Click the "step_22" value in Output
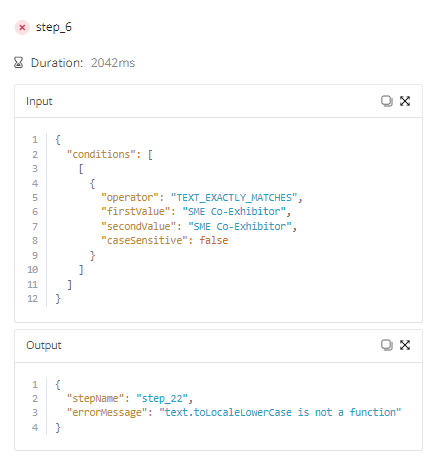Viewport: 437px width, 468px height. pyautogui.click(x=162, y=399)
